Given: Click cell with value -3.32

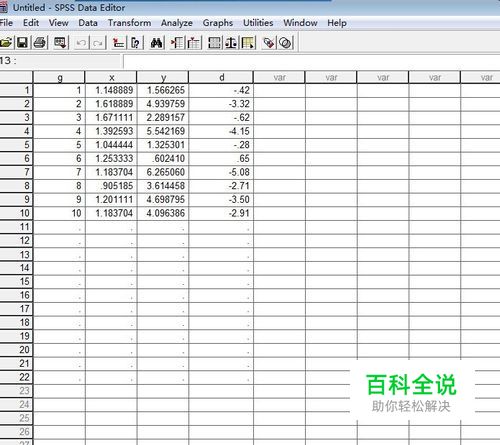Looking at the screenshot, I should click(221, 104).
